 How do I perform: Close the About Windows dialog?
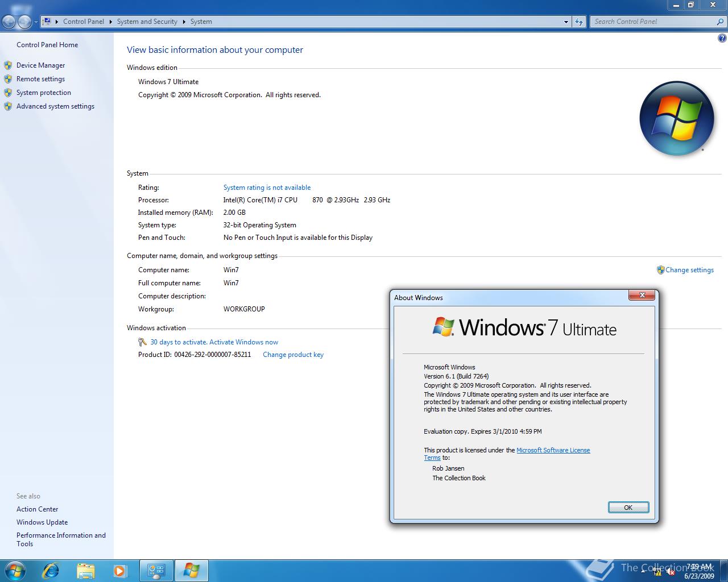[642, 295]
